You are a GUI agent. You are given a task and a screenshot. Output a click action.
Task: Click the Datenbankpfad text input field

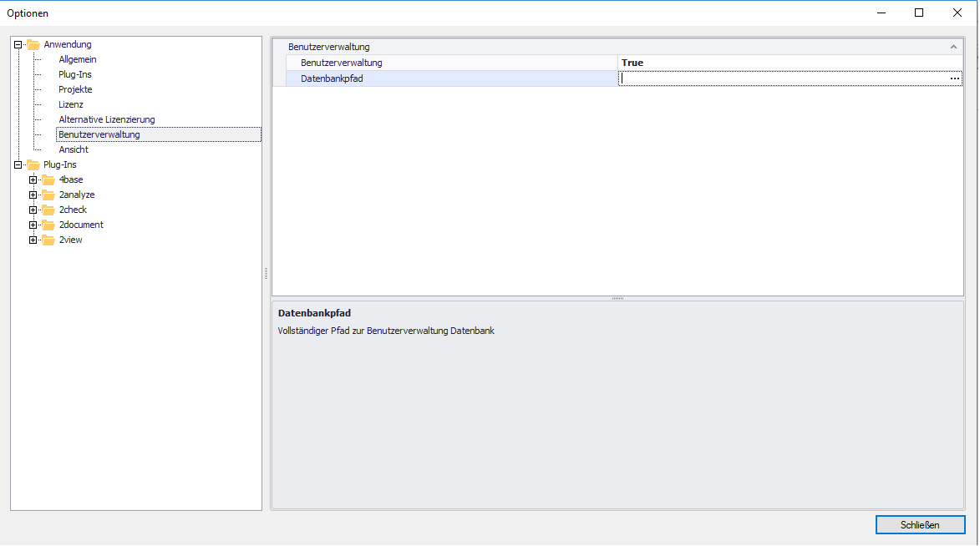(781, 78)
